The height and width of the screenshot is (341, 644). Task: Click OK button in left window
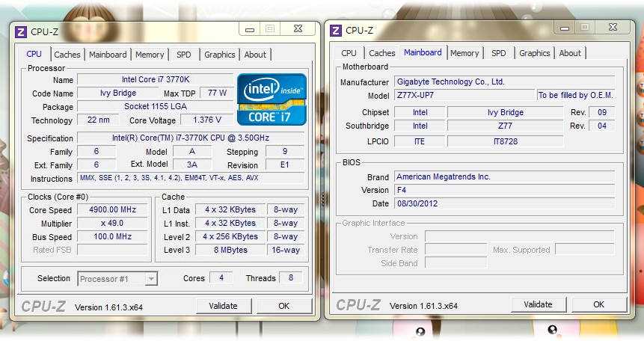click(x=283, y=306)
